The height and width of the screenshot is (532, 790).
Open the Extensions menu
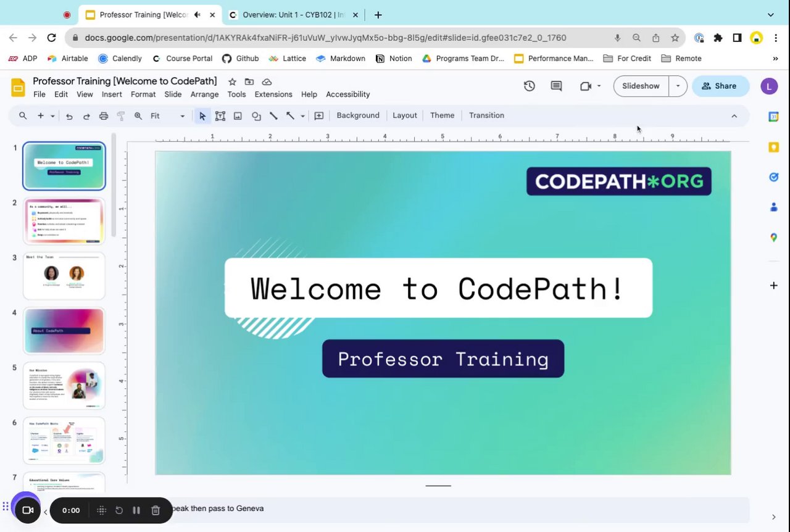(x=273, y=94)
